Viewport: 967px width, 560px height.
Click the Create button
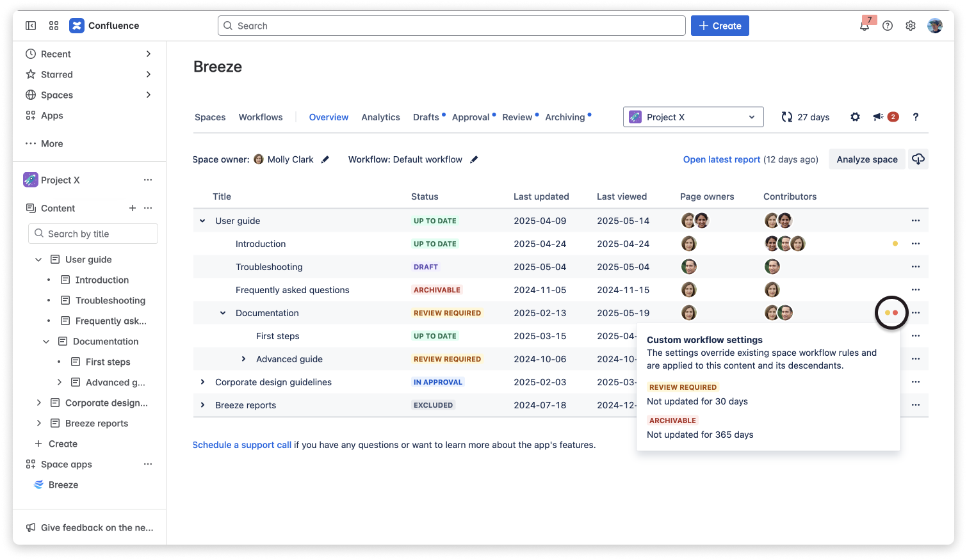tap(720, 26)
